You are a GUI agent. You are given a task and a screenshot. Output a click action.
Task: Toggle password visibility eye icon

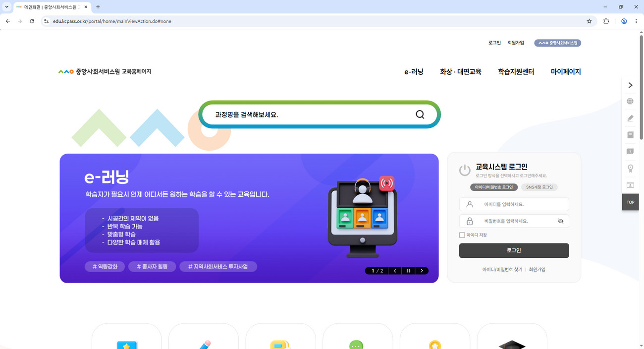point(561,221)
